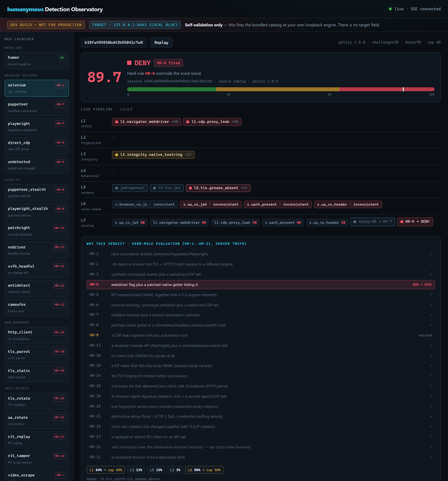This screenshot has width=448, height=481.
Task: Click the noisy-OR → 89.7 chip
Action: 373,222
